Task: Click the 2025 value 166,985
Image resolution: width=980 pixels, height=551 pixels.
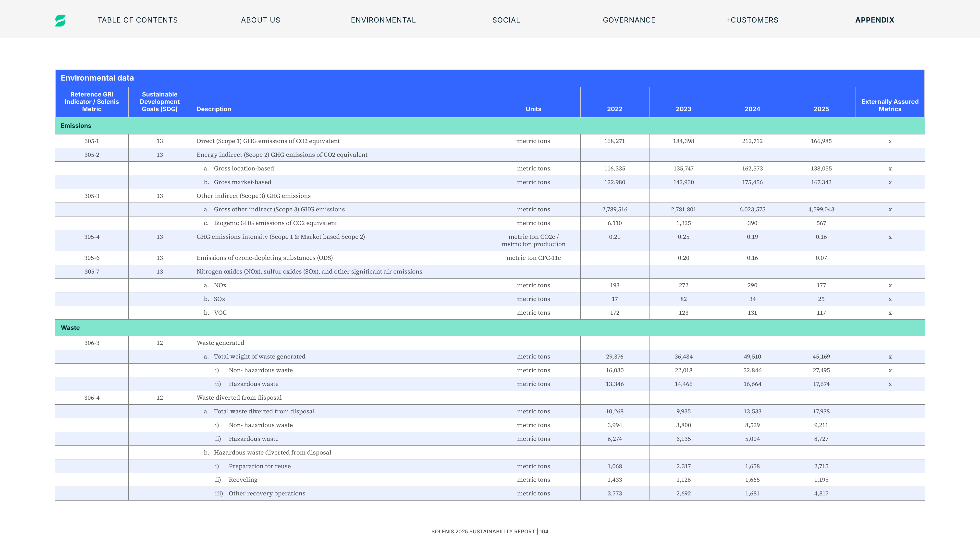Action: (821, 141)
